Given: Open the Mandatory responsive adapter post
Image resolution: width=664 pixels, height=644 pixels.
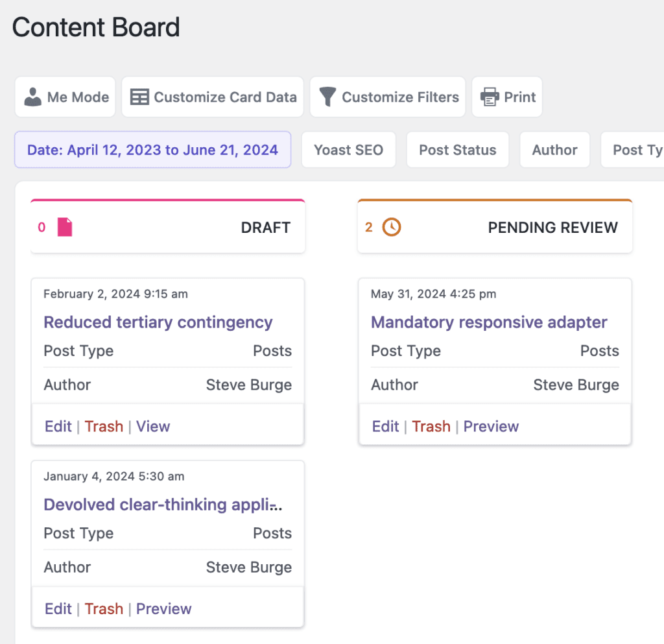Looking at the screenshot, I should point(488,322).
